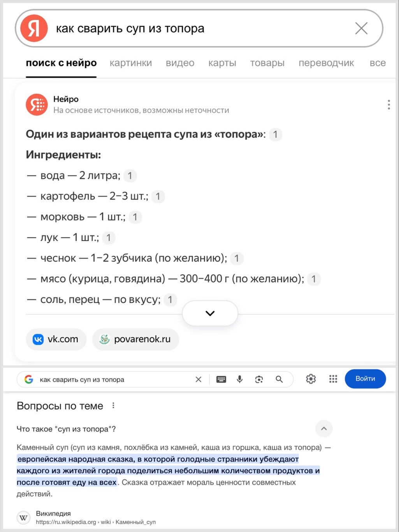This screenshot has height=532, width=399.
Task: Open the Neuro answer three-dot menu
Action: click(x=388, y=105)
